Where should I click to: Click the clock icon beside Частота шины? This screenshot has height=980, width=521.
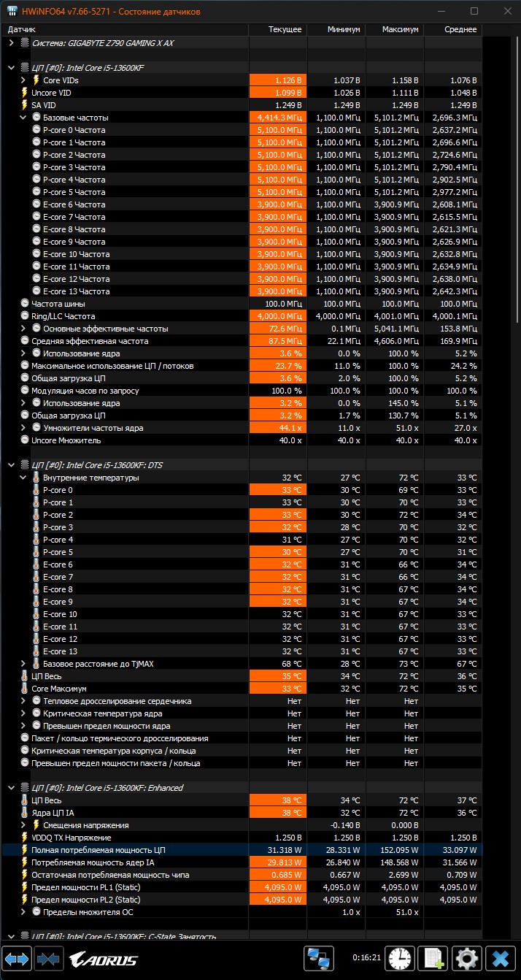[25, 304]
